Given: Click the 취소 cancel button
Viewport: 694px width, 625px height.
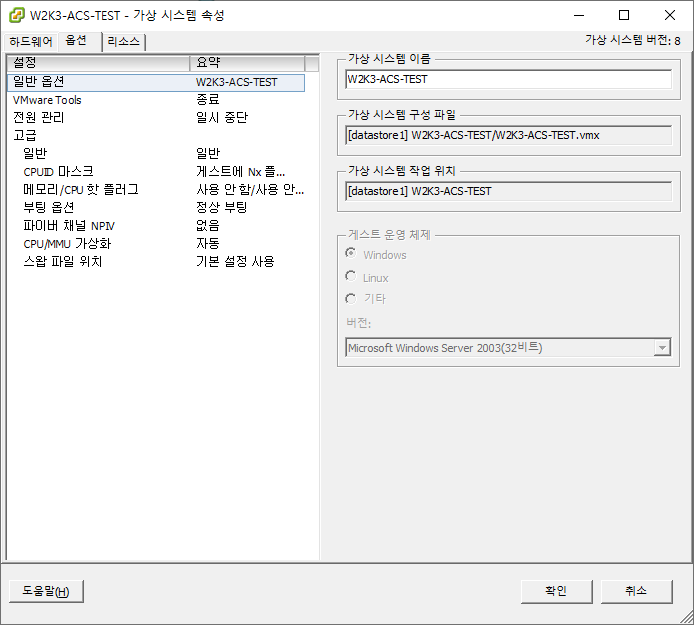Looking at the screenshot, I should 636,591.
